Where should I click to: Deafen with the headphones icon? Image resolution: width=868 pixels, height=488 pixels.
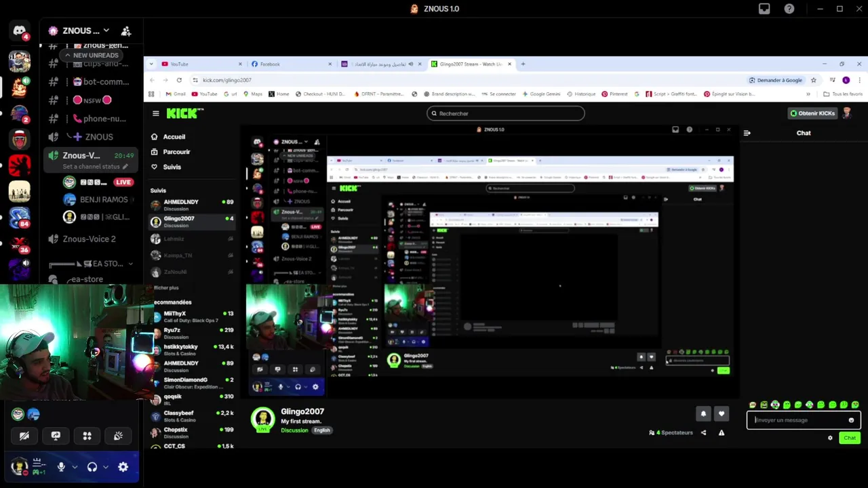(92, 466)
